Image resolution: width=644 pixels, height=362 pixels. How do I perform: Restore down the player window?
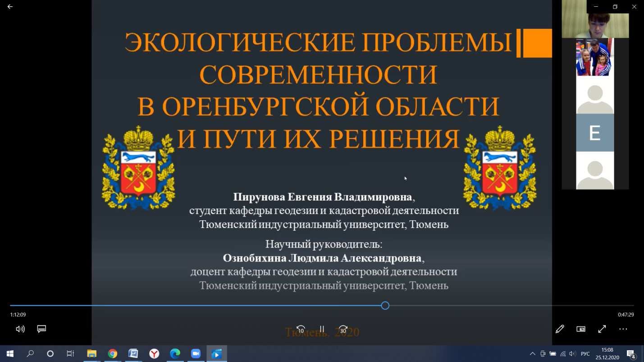point(615,7)
